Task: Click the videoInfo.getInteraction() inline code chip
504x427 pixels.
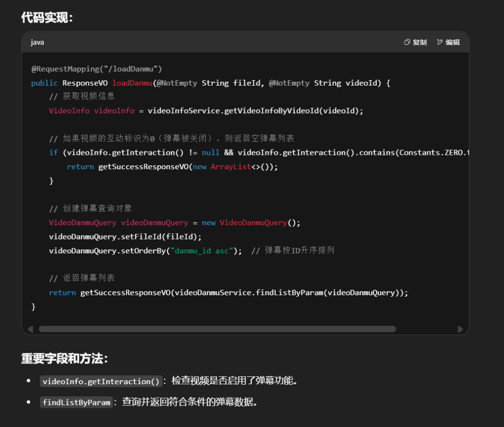Action: [x=101, y=381]
